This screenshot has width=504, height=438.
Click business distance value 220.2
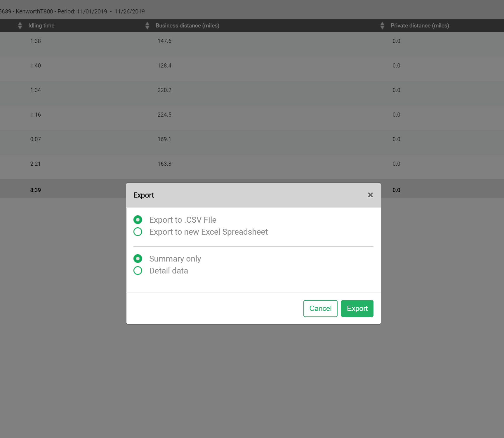pos(164,90)
